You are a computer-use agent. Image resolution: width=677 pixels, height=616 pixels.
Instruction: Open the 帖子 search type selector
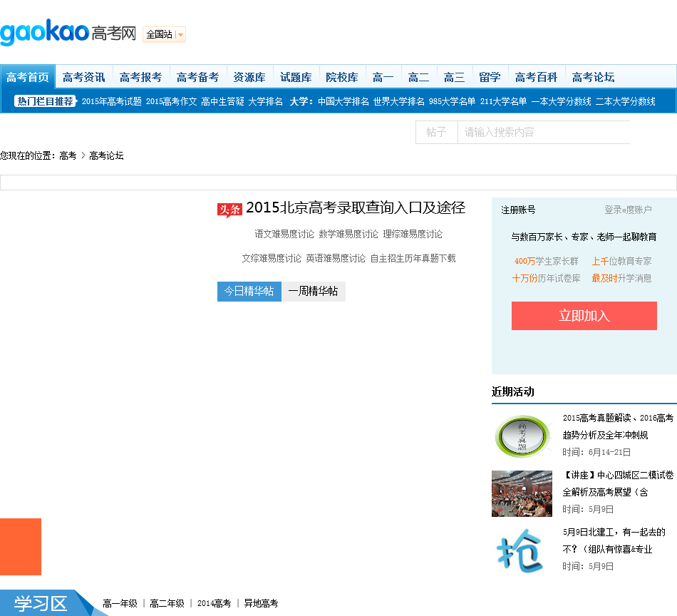pyautogui.click(x=437, y=132)
